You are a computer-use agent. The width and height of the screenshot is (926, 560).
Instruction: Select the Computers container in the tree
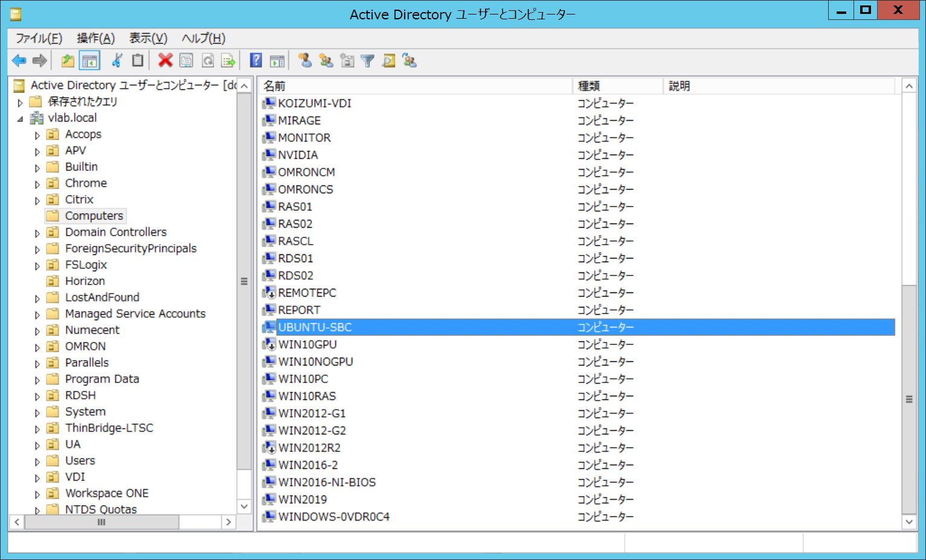coord(92,216)
